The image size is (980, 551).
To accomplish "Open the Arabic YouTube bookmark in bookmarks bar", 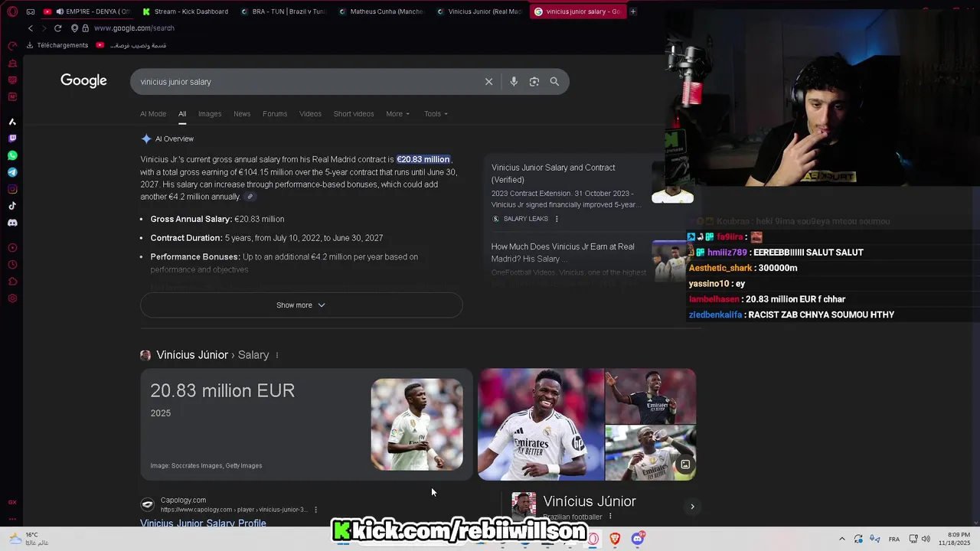I will pos(131,45).
